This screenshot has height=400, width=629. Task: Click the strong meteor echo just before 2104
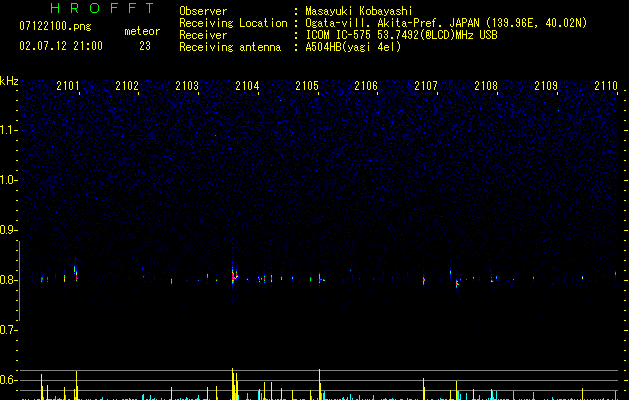pos(234,275)
